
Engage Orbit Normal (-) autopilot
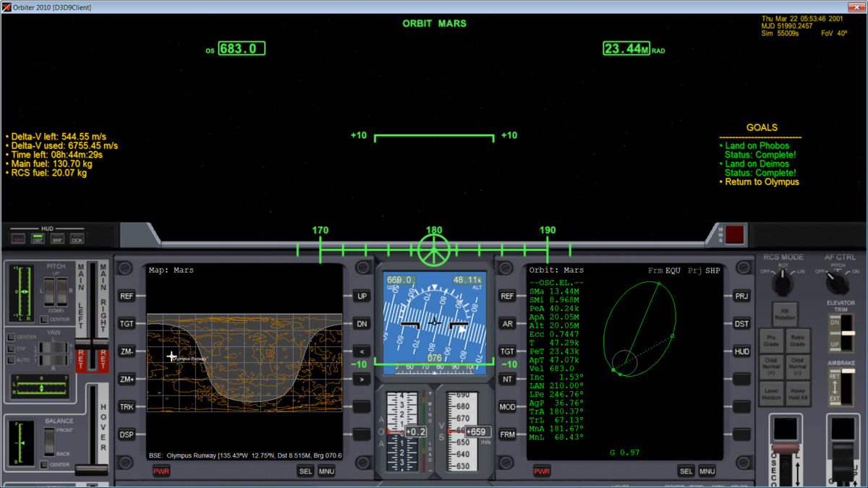click(x=797, y=367)
